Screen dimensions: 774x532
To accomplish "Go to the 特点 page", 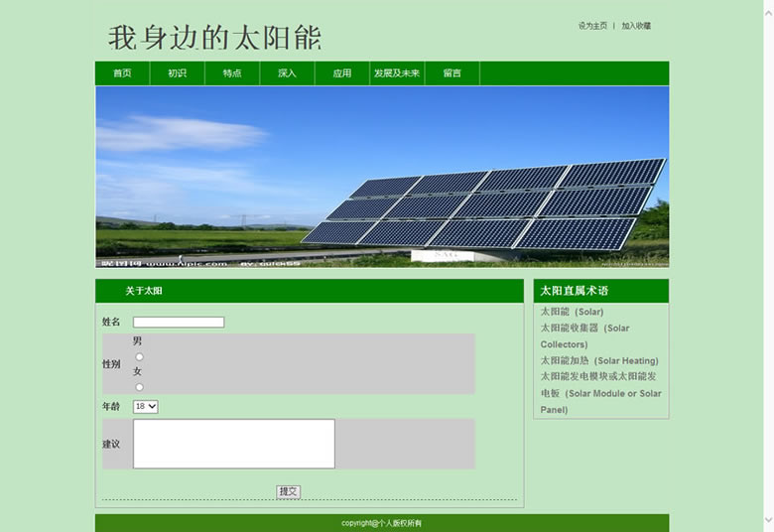I will [232, 73].
